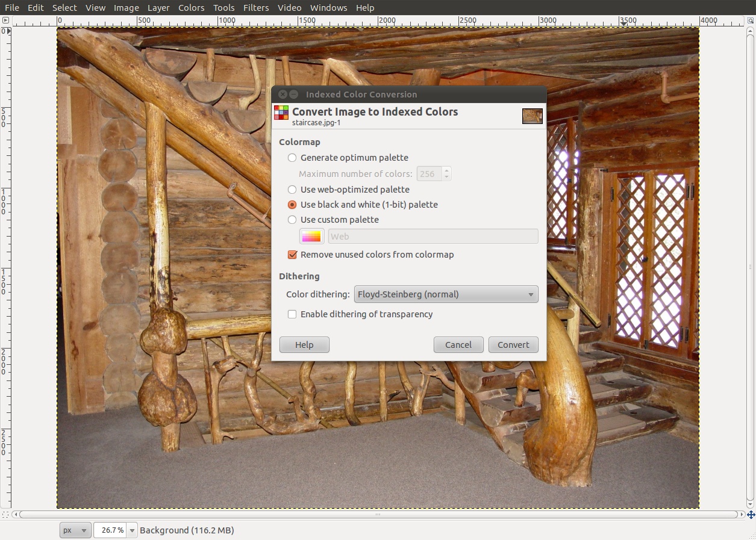Click the 26.7% zoom field
The height and width of the screenshot is (540, 756).
(x=111, y=530)
